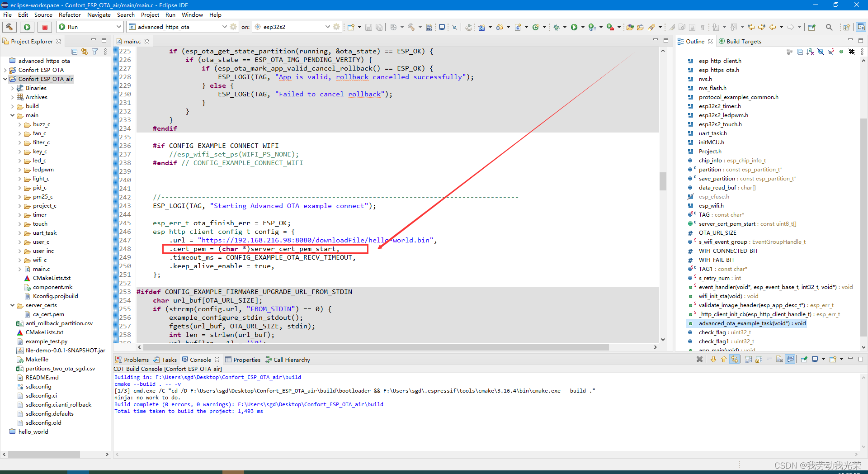Collapse All in Project Explorer toolbar
This screenshot has height=474, width=868.
75,52
